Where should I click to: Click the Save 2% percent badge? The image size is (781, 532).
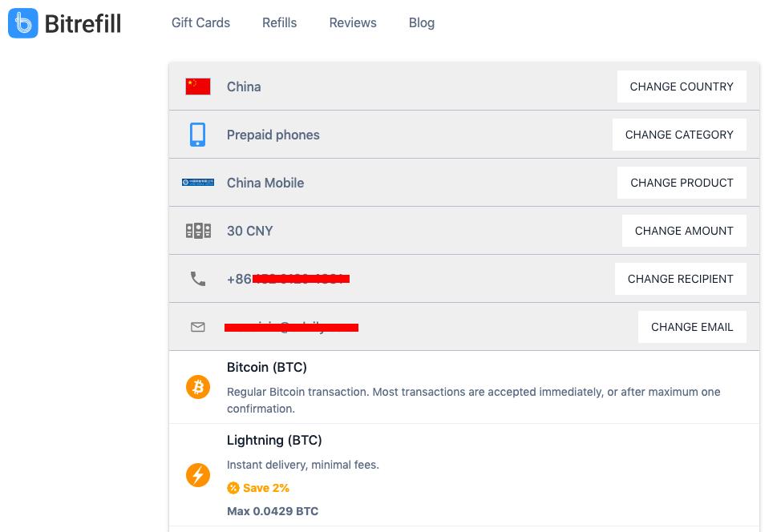233,487
